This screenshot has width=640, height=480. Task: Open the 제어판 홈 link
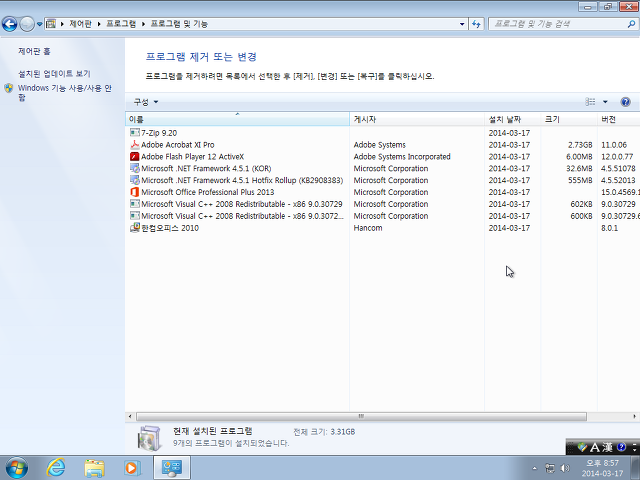click(x=34, y=51)
